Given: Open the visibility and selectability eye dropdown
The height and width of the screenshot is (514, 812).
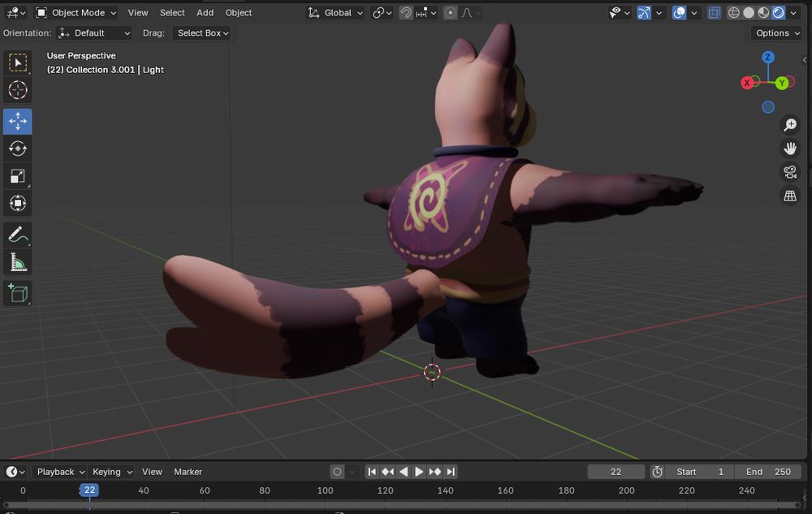Looking at the screenshot, I should click(618, 13).
